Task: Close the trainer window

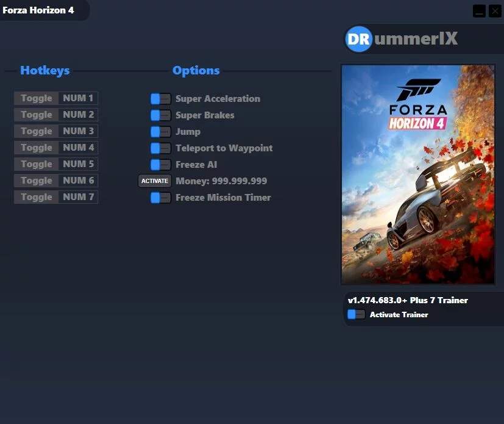Action: 494,11
